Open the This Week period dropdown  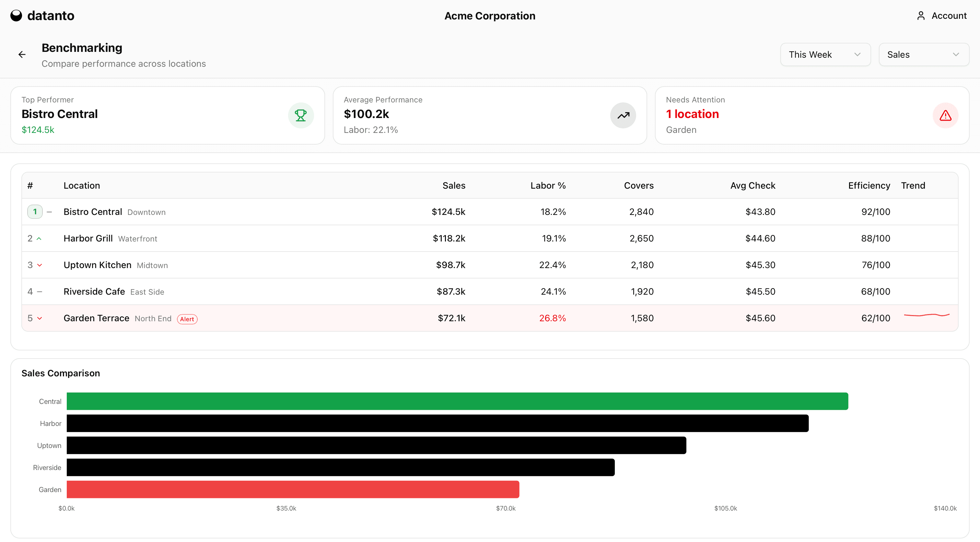click(825, 54)
